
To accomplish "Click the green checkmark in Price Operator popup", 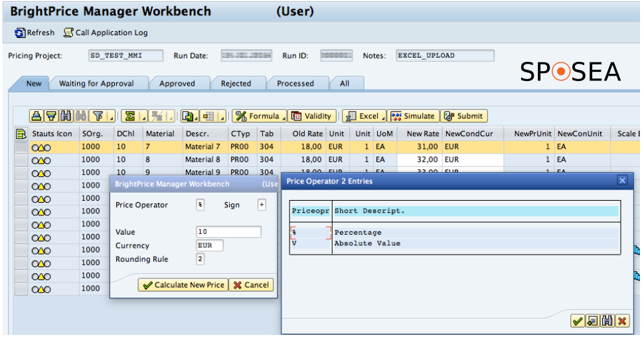I will click(578, 321).
